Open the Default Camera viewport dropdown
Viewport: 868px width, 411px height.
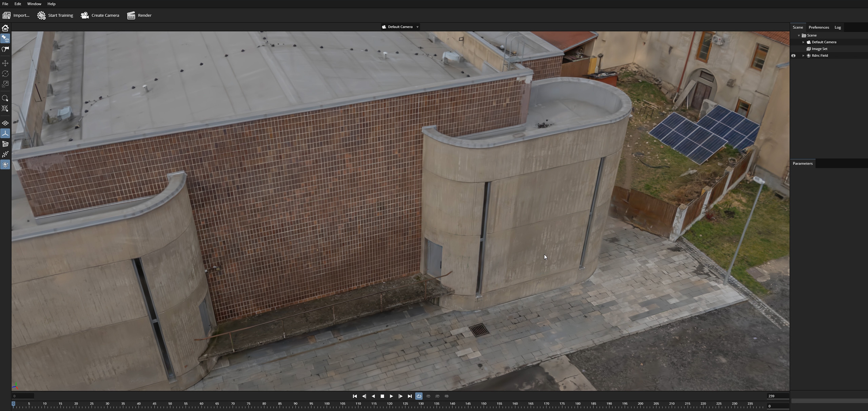click(417, 27)
